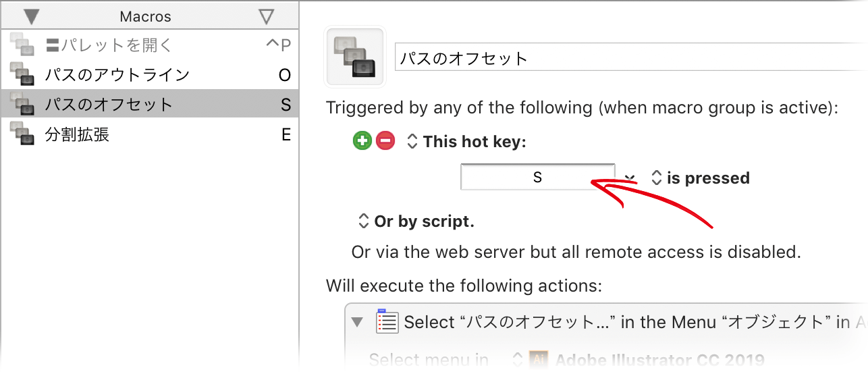The width and height of the screenshot is (868, 372).
Task: Click the large macro icon beside name field
Action: (x=355, y=57)
